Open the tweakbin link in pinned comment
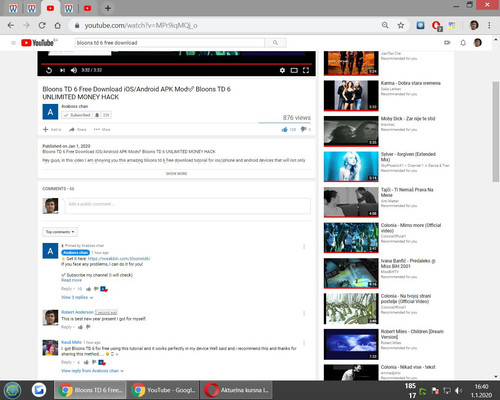This screenshot has width=500, height=400. point(119,258)
